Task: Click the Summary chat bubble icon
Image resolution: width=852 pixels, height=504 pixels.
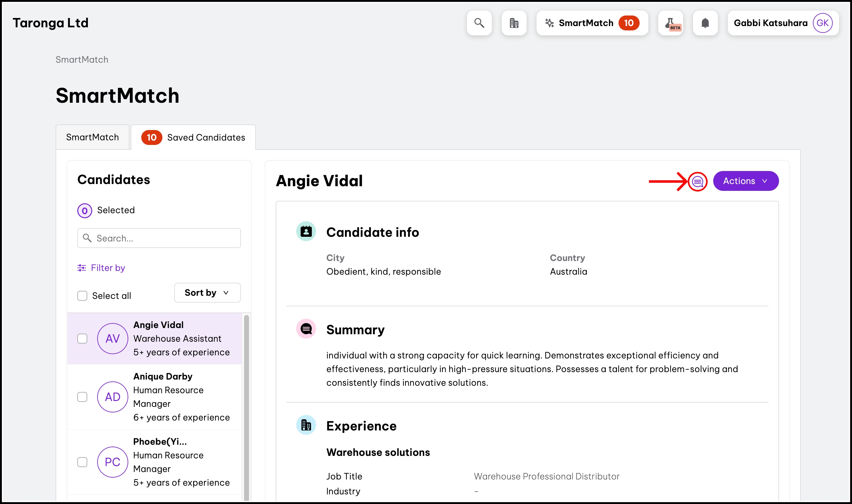Action: click(x=306, y=329)
